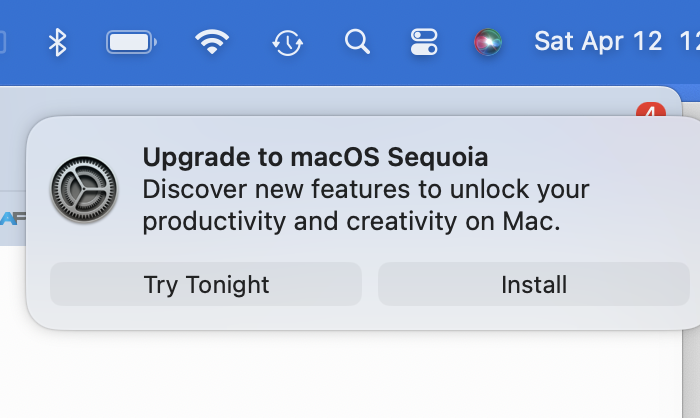Image resolution: width=700 pixels, height=418 pixels.
Task: Open the "Upgrade to macOS Sequoia" notification title
Action: tap(315, 157)
